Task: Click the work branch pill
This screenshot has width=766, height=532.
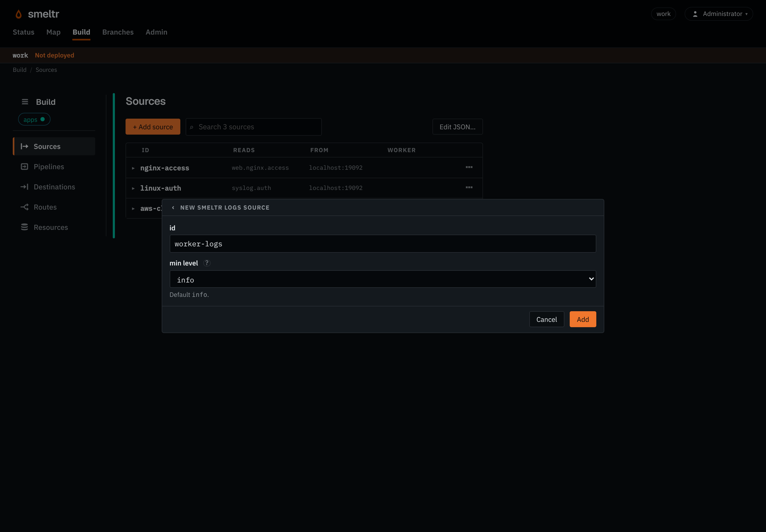Action: point(663,14)
